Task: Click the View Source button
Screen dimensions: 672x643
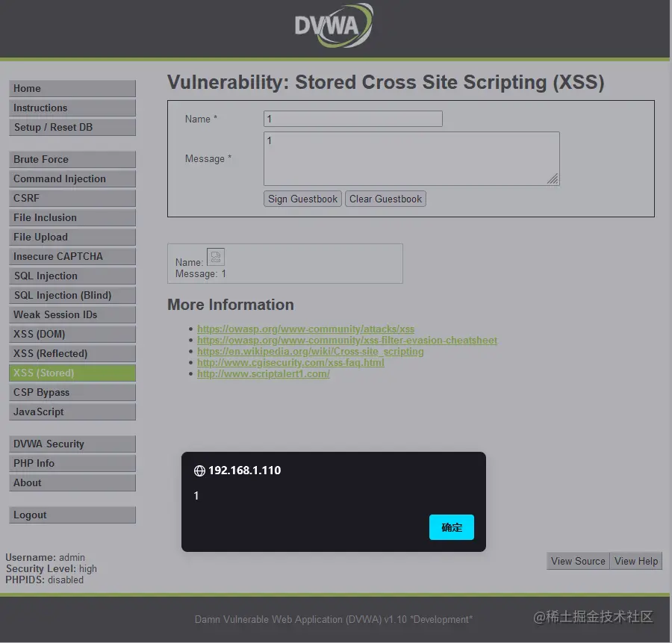Action: 578,561
